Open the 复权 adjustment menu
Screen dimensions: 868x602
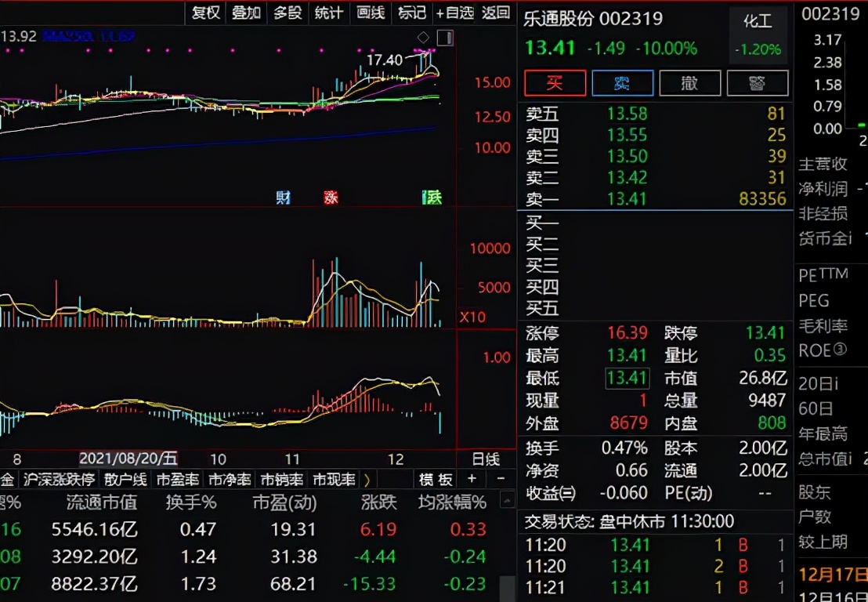(206, 13)
